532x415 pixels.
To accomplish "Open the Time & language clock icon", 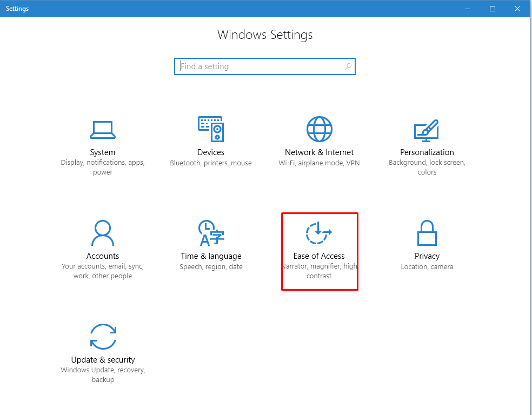I will (x=211, y=232).
